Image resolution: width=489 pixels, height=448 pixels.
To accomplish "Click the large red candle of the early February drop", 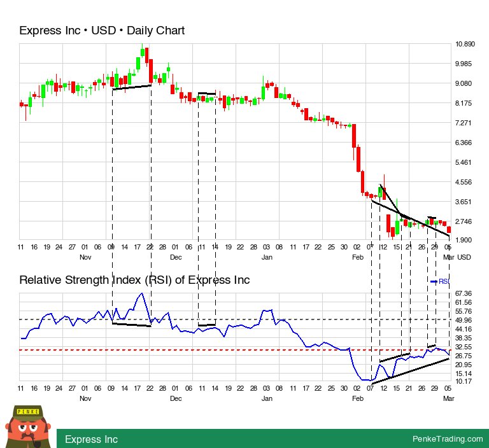I will pyautogui.click(x=354, y=136).
